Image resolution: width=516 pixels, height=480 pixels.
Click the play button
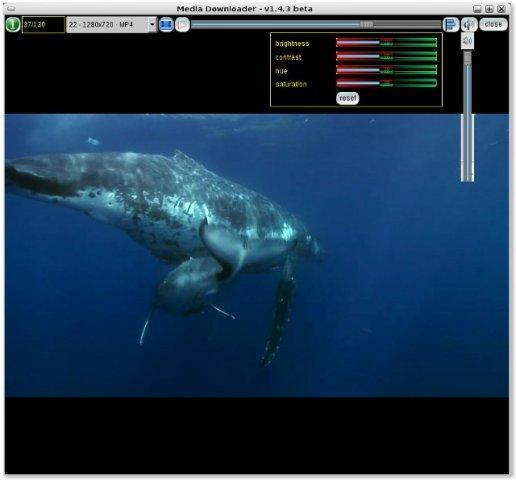[x=182, y=25]
